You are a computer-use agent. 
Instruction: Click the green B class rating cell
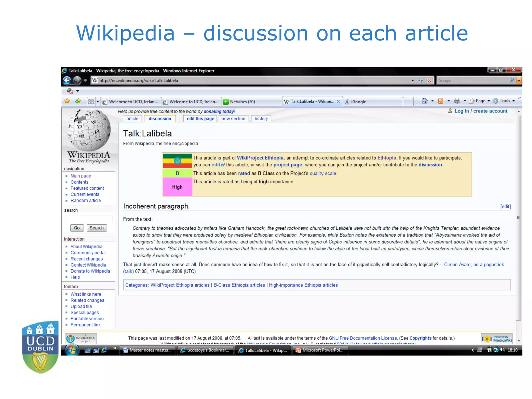(x=177, y=173)
